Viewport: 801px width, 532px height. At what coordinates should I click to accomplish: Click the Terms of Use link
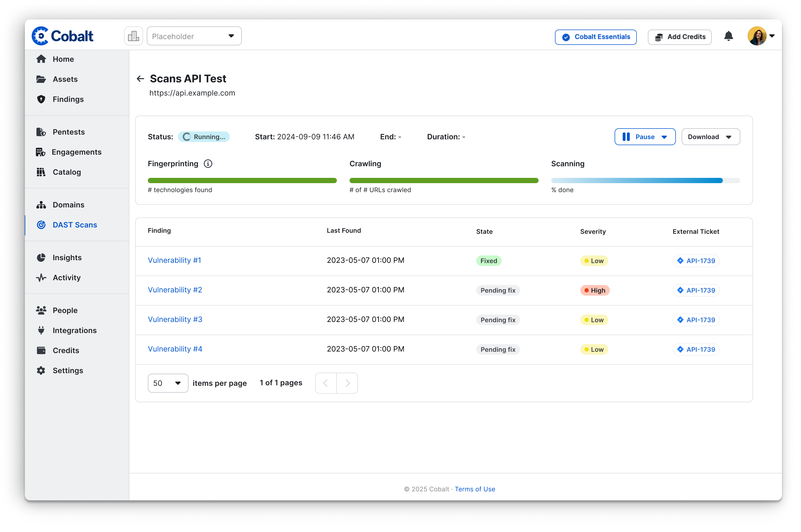[x=474, y=489]
